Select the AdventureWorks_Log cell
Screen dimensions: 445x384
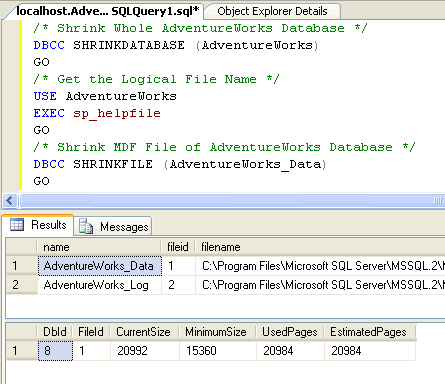99,285
